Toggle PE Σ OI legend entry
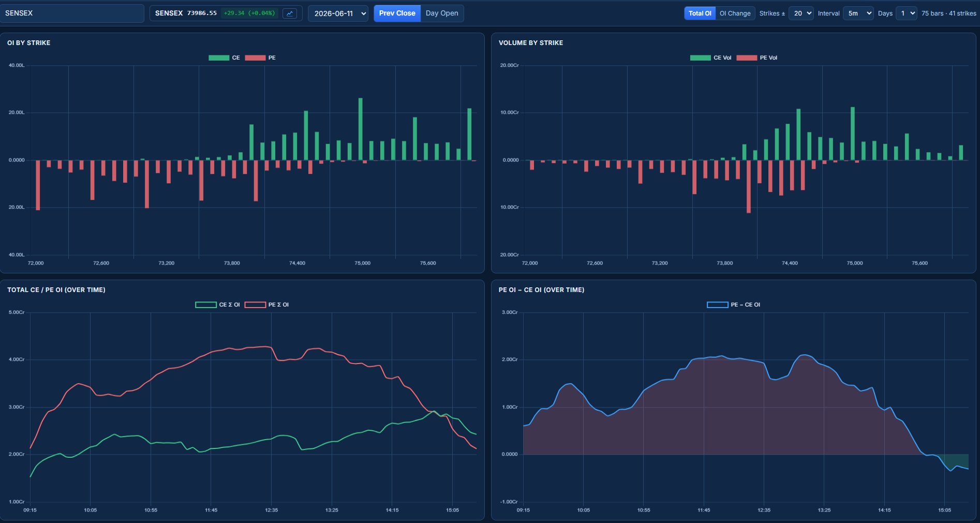Image resolution: width=980 pixels, height=523 pixels. tap(266, 305)
